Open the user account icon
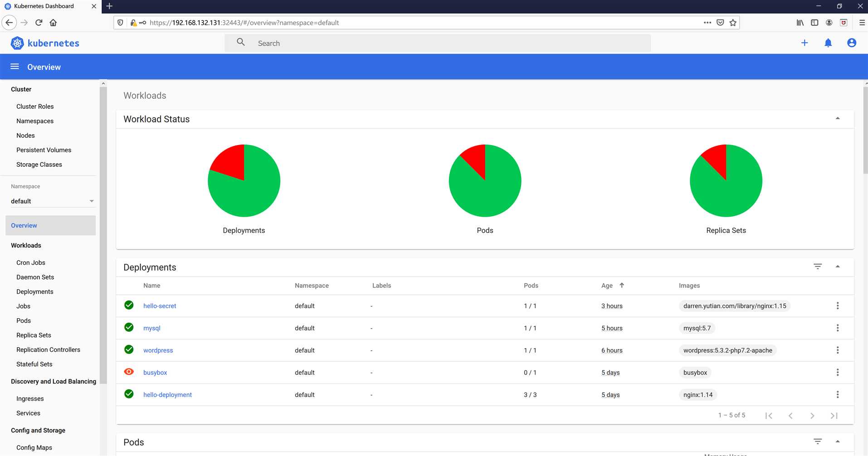This screenshot has width=868, height=456. click(x=852, y=43)
